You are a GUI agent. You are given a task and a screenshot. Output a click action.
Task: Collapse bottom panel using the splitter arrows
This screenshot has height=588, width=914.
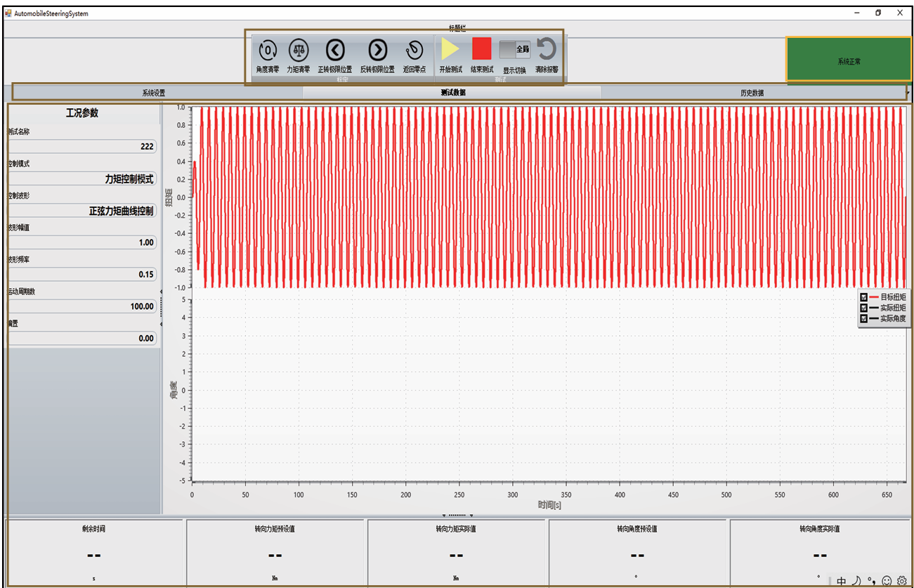point(457,515)
